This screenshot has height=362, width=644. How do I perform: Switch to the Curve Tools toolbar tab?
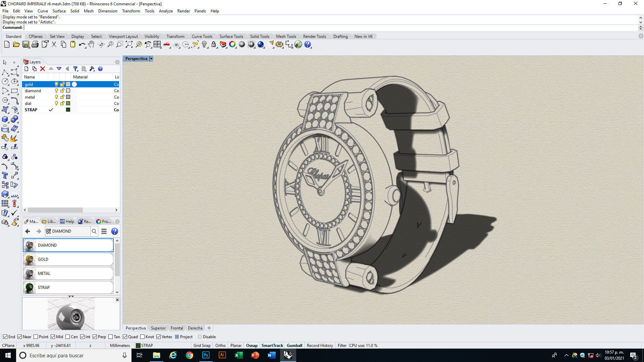click(202, 37)
